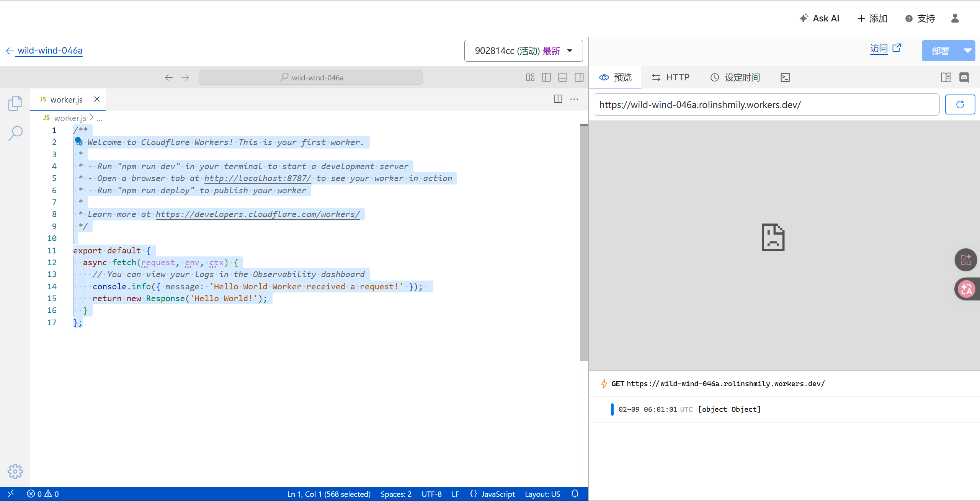Click the preview URL input field
The height and width of the screenshot is (501, 980).
pyautogui.click(x=766, y=104)
